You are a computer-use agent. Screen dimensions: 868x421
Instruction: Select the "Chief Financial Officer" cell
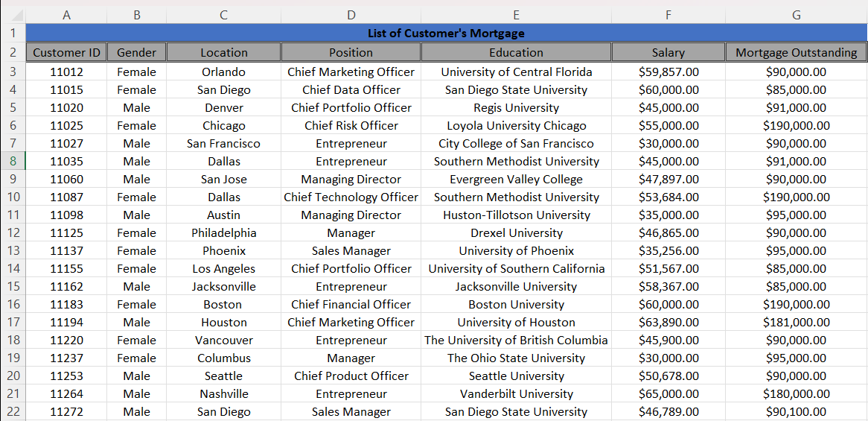point(351,305)
